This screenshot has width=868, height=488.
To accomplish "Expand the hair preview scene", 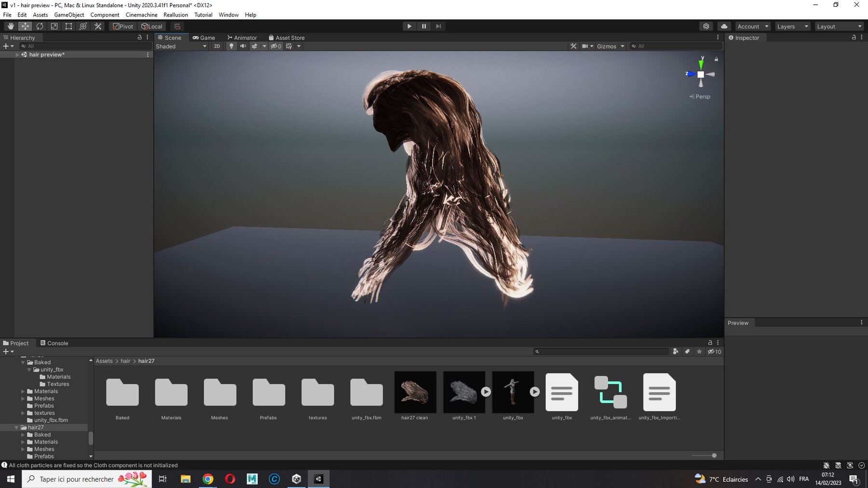I will click(x=17, y=54).
